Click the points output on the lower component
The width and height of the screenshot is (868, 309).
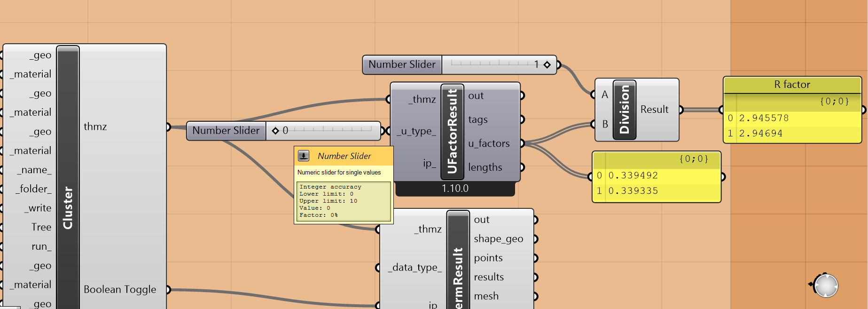point(488,258)
